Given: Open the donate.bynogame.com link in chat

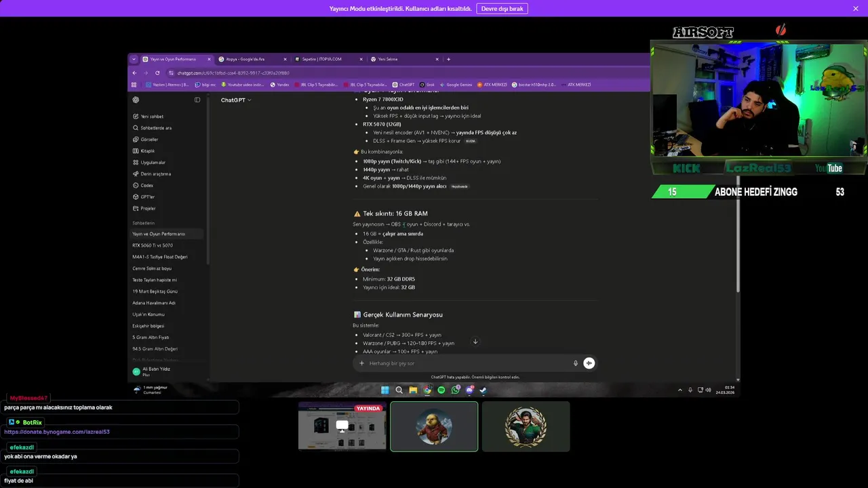Looking at the screenshot, I should (x=57, y=432).
